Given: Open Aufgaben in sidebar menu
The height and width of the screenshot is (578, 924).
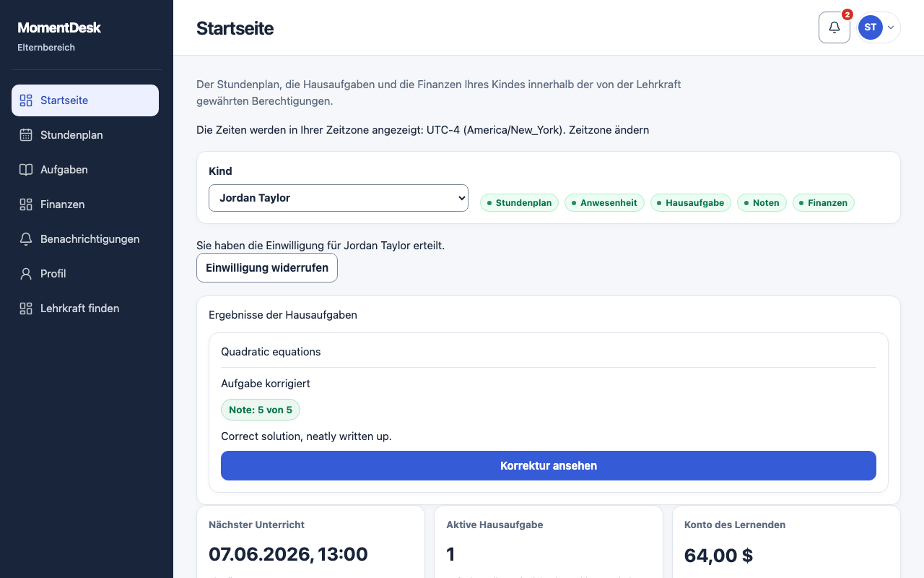Looking at the screenshot, I should pyautogui.click(x=85, y=170).
